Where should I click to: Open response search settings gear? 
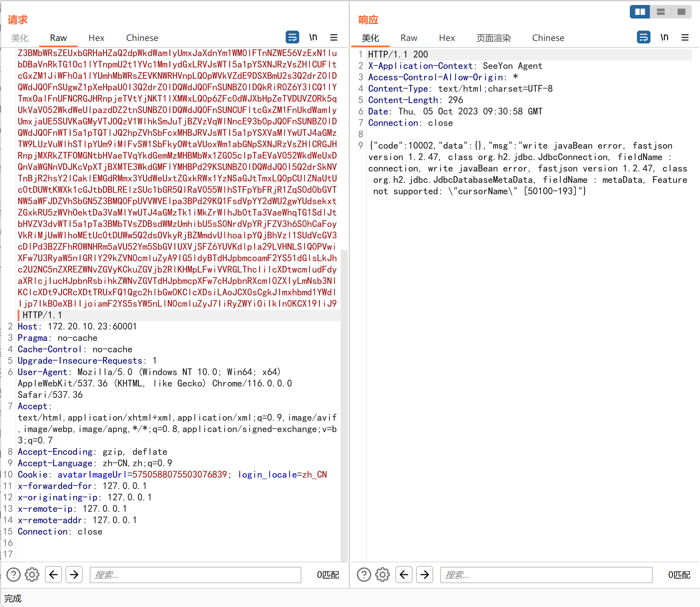(383, 574)
